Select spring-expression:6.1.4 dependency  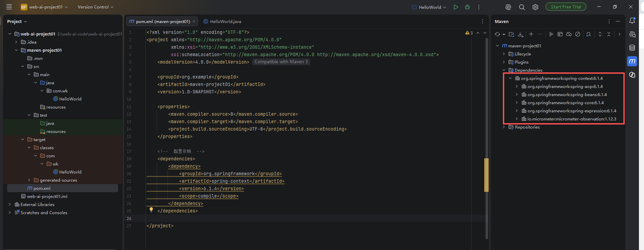point(572,111)
